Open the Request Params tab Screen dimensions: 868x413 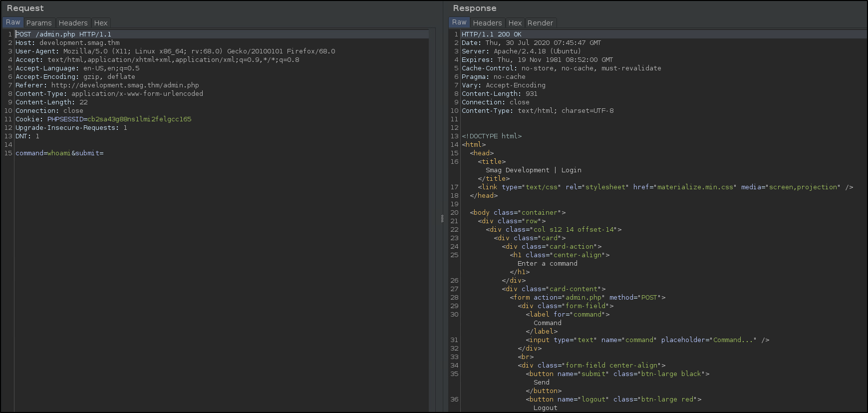39,23
